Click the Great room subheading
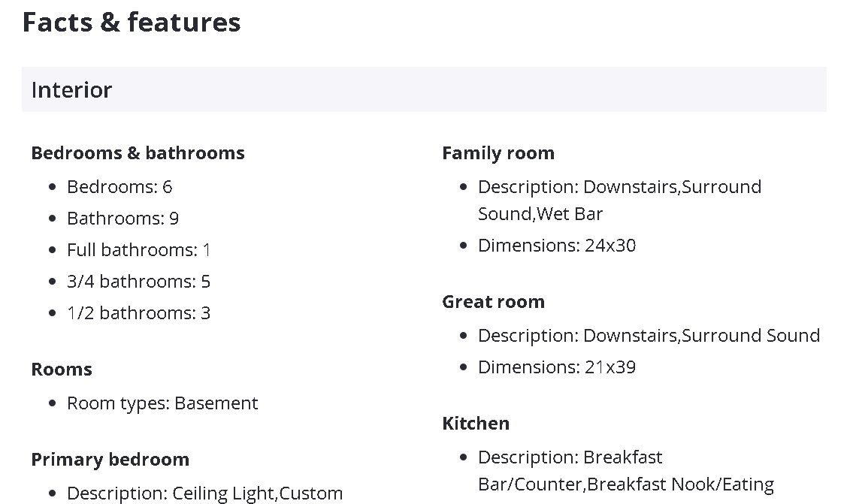Viewport: 853px width, 504px height. tap(493, 302)
